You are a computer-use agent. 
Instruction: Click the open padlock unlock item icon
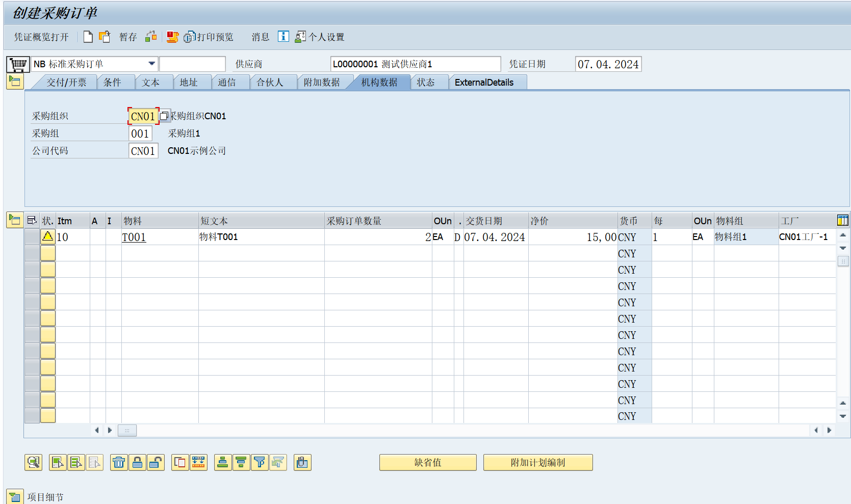click(x=156, y=463)
